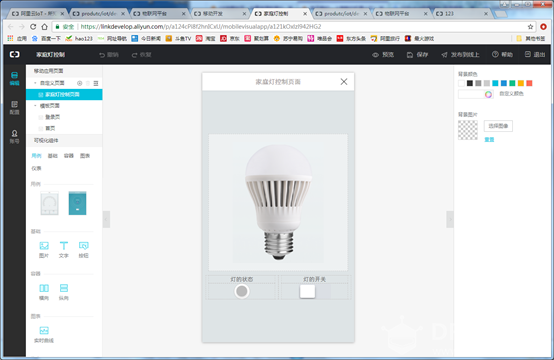Viewport: 554px width, 360px height.
Task: Open a new browser tab
Action: [x=500, y=14]
